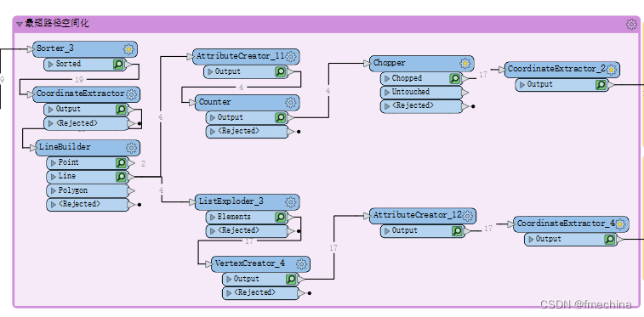Inspect CoordinateExtractor_2 Output cache magnifier

tap(601, 85)
